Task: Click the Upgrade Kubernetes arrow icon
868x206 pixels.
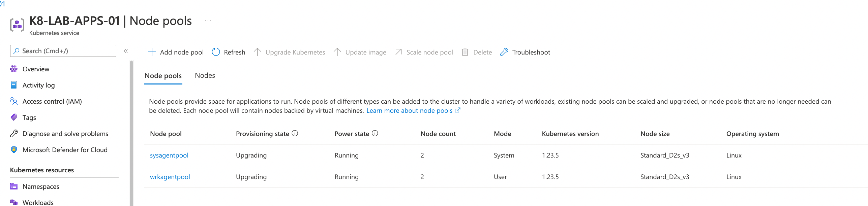Action: 258,52
